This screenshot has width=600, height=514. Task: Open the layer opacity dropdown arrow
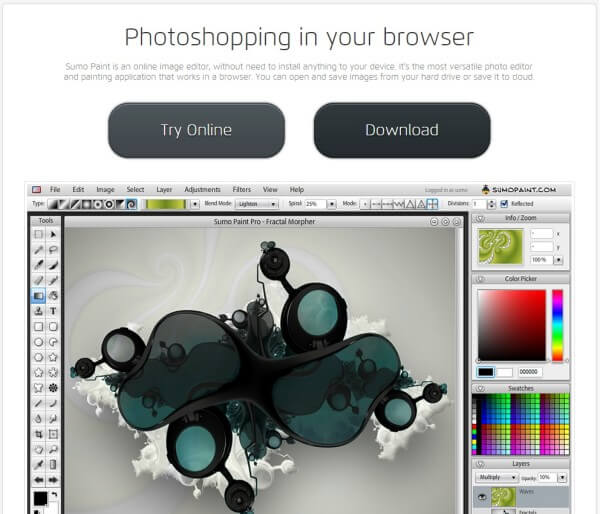tap(562, 477)
